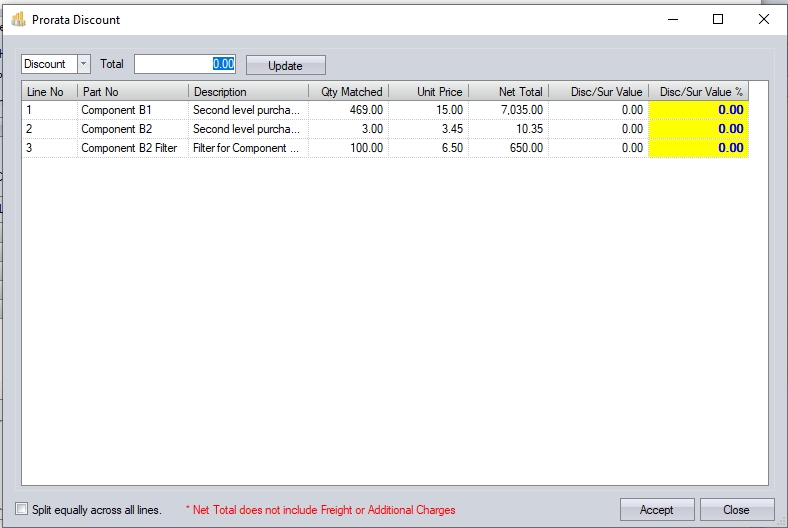Click into the Total input field

point(185,64)
